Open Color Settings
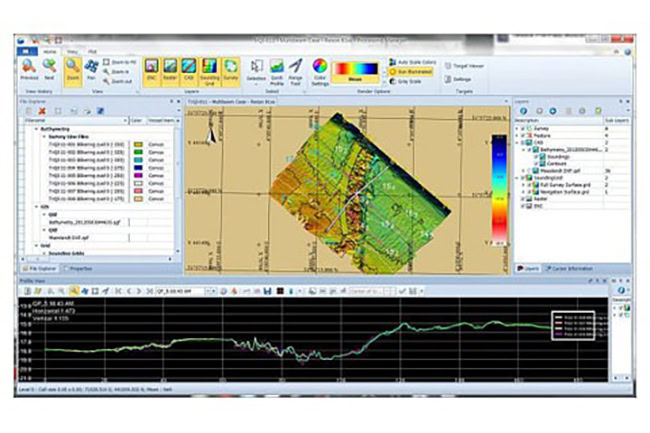Screen dimensions: 650x433 point(320,71)
